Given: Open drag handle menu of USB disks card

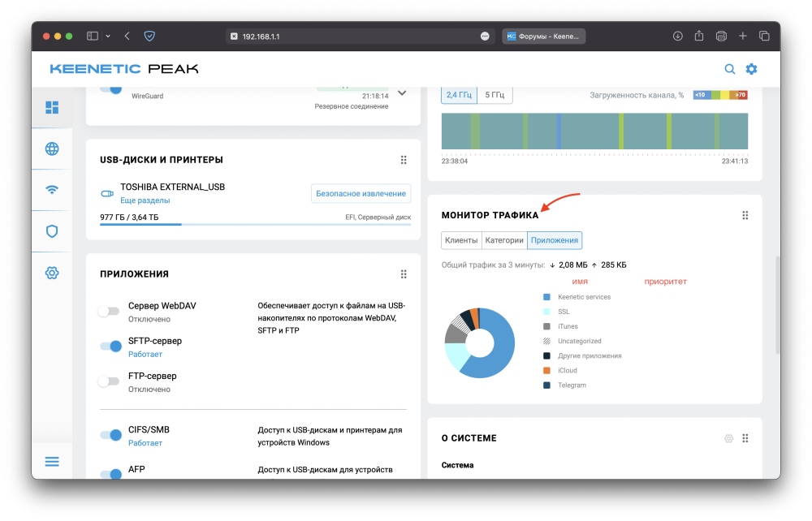Looking at the screenshot, I should click(404, 160).
